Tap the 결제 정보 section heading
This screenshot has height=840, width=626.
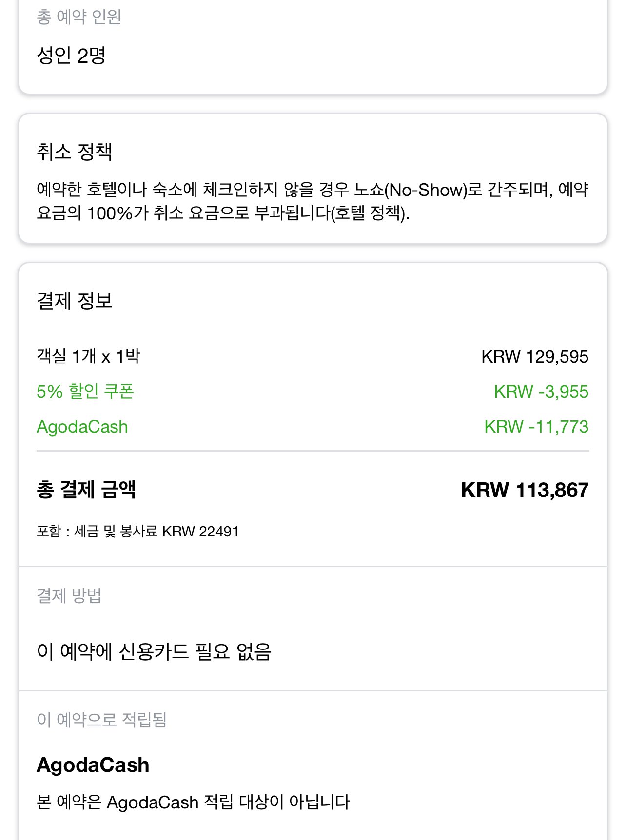coord(74,301)
